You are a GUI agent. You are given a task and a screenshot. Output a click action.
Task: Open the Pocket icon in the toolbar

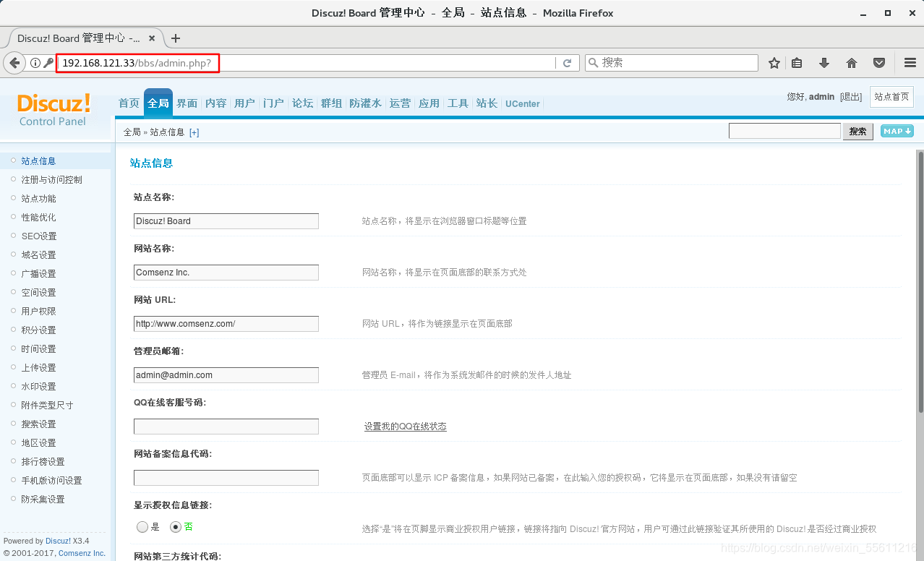(x=879, y=63)
